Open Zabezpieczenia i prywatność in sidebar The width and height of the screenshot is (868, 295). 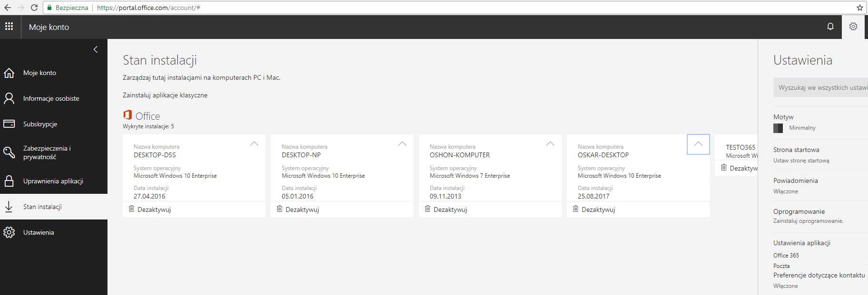tap(54, 152)
